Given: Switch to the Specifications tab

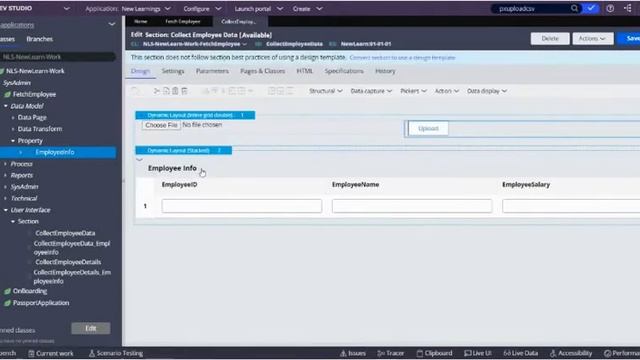Looking at the screenshot, I should tap(344, 71).
